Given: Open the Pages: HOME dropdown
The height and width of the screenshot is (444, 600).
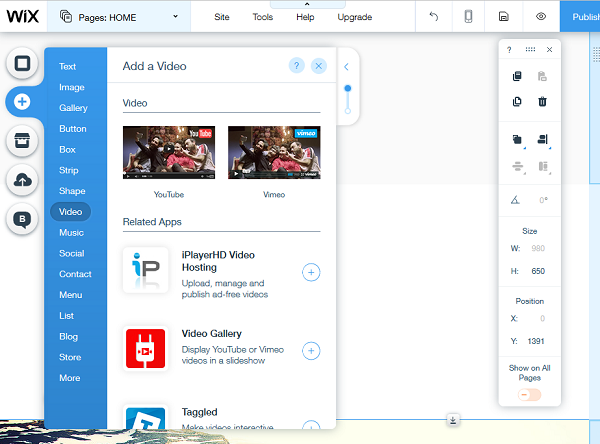Looking at the screenshot, I should 119,17.
